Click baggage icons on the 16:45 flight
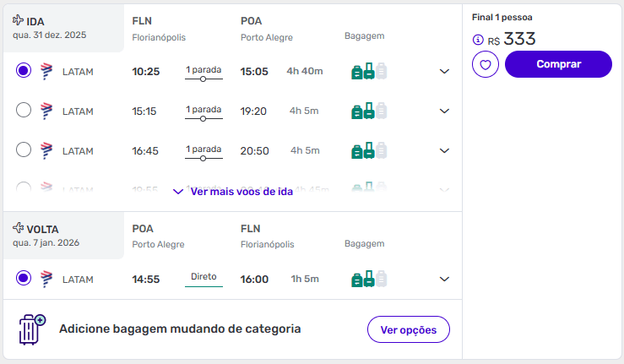The image size is (624, 364). click(x=368, y=150)
